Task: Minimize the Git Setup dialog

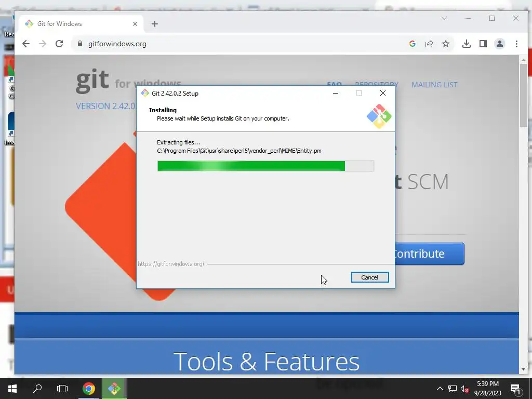Action: tap(336, 93)
